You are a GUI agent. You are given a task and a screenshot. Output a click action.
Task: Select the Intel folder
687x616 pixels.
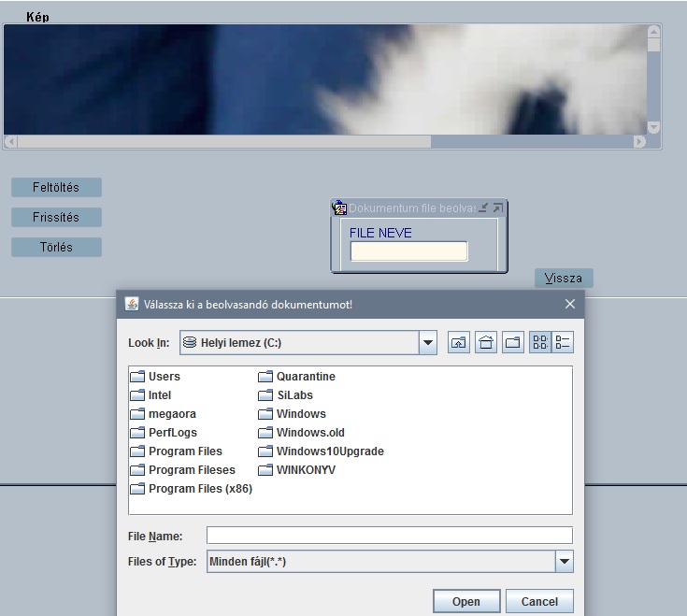[x=150, y=395]
